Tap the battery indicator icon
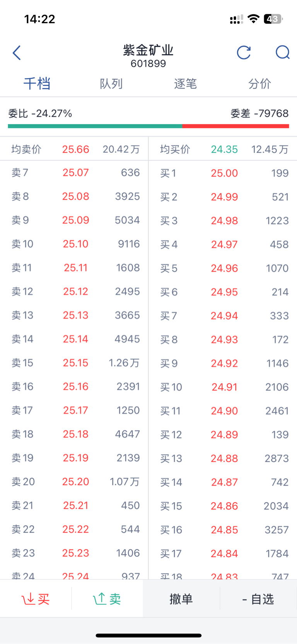 coord(273,19)
